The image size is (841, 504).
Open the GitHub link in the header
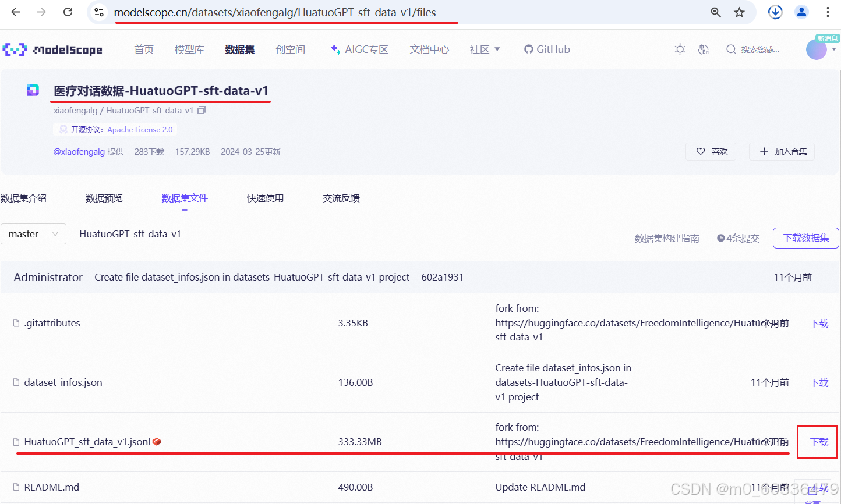coord(547,49)
